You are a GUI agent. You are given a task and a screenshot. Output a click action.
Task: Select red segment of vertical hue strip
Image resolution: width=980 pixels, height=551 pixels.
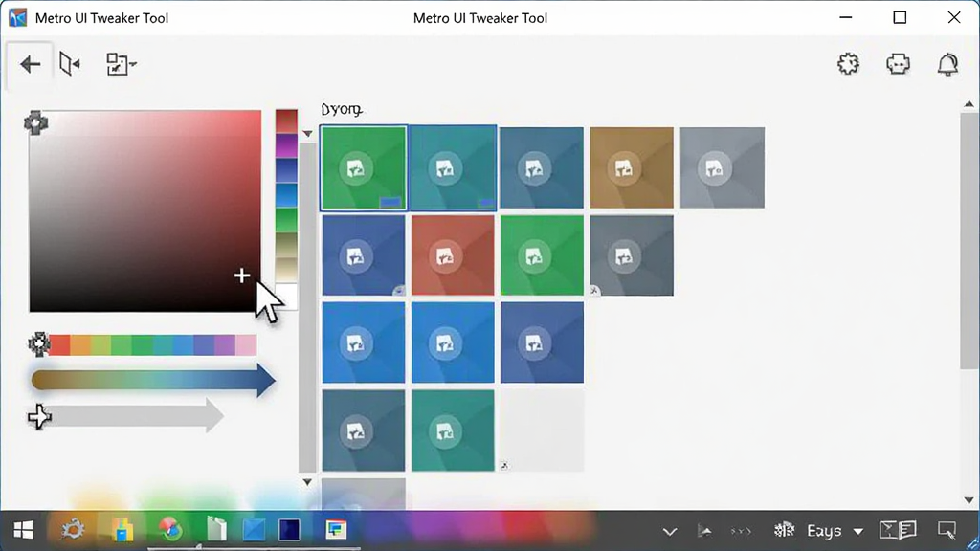pos(286,121)
